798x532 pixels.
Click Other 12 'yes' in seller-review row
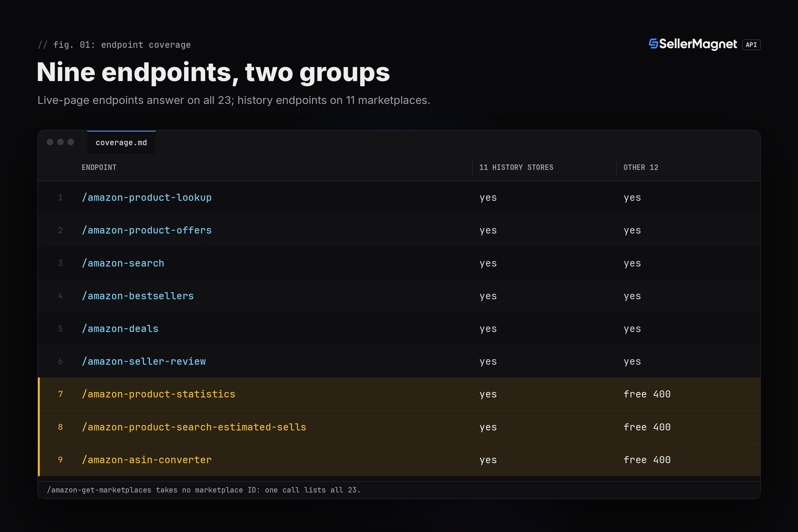(632, 362)
